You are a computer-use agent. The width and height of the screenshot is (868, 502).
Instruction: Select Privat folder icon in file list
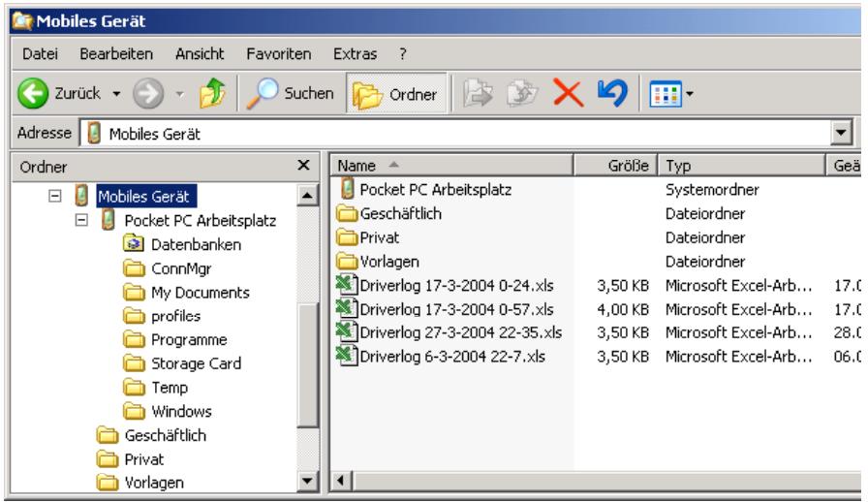pos(347,237)
